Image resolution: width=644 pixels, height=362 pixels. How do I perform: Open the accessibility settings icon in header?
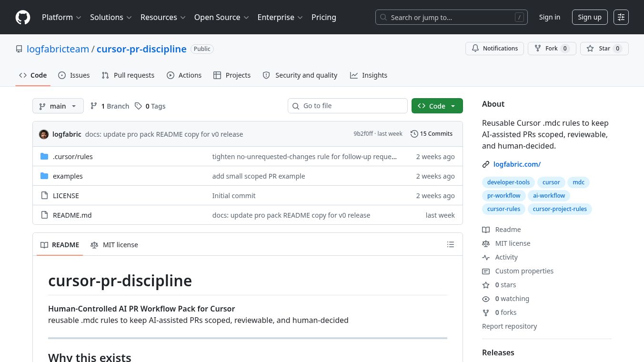click(x=621, y=17)
